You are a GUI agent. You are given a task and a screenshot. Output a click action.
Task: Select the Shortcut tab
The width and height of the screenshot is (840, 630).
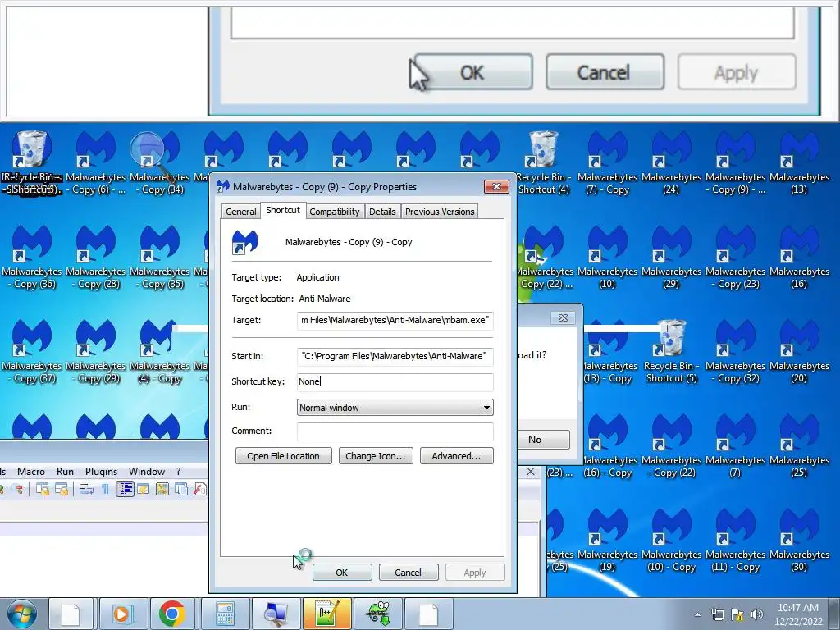tap(283, 210)
